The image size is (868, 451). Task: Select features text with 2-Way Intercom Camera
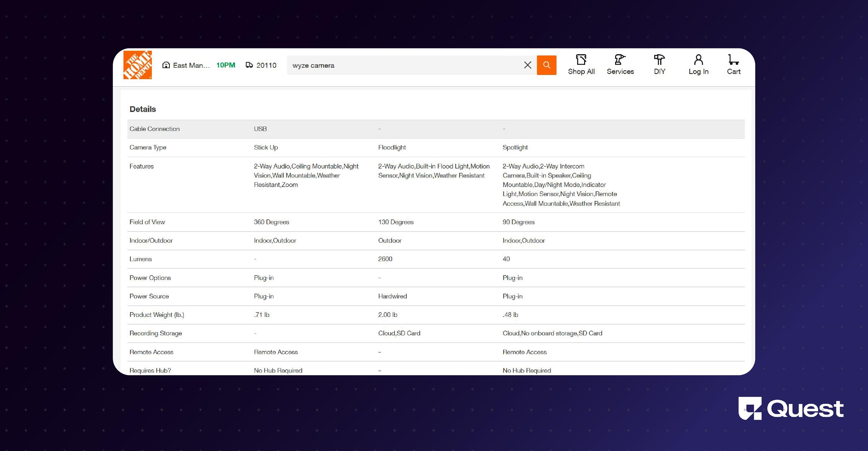pyautogui.click(x=561, y=185)
